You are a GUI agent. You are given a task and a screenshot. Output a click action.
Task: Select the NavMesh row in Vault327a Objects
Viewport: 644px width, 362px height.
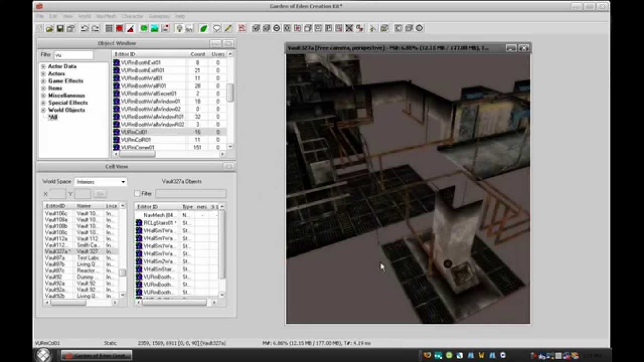[x=177, y=215]
